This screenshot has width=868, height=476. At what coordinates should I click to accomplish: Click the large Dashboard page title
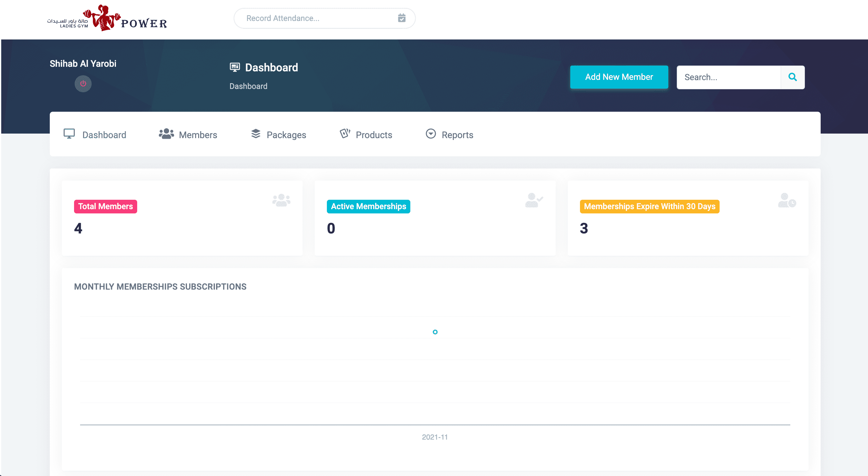(272, 67)
